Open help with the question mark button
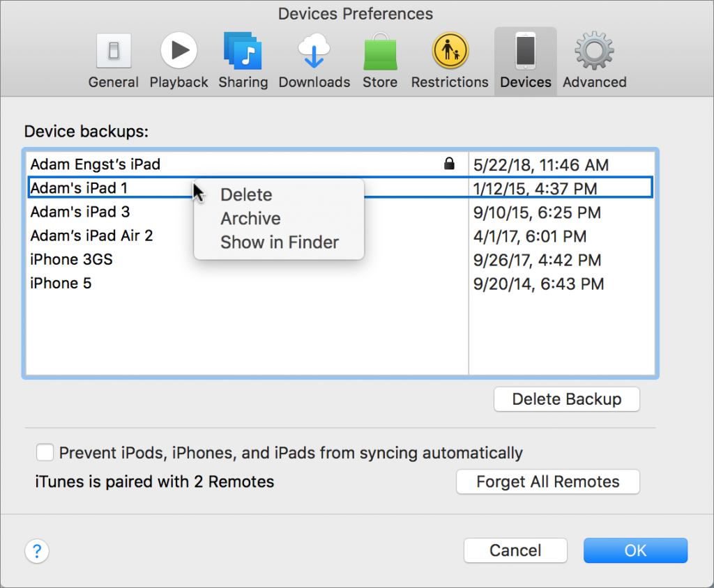The width and height of the screenshot is (714, 588). tap(37, 551)
